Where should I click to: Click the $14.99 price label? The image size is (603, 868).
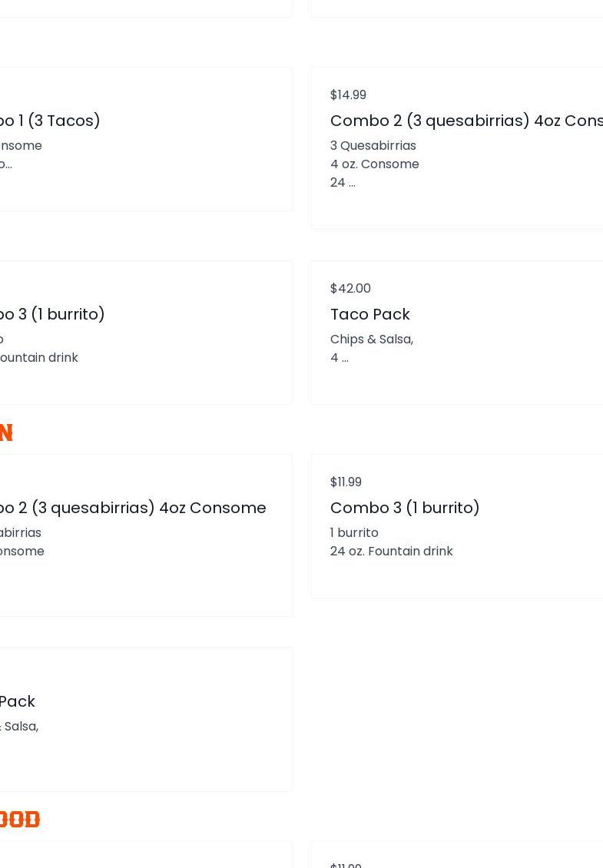[x=348, y=94]
